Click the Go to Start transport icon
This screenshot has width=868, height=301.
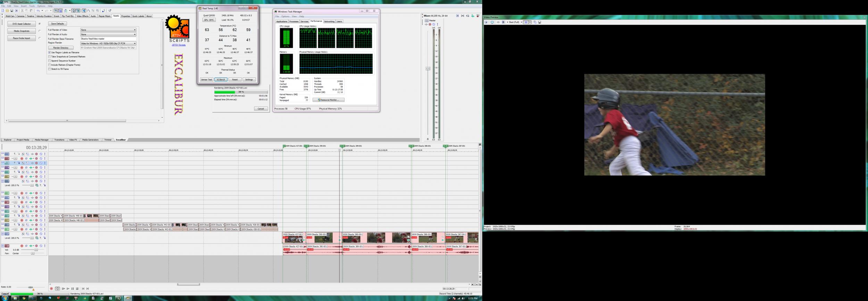point(83,289)
